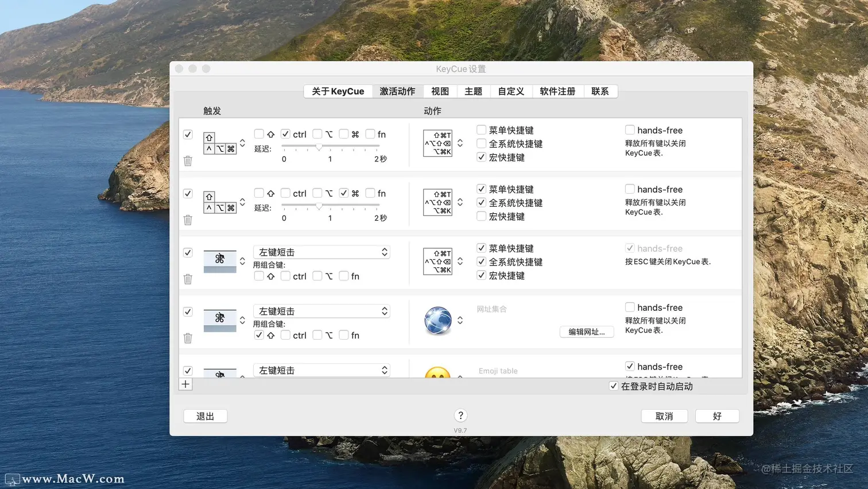Uncheck ⌘ modifier in second row
The height and width of the screenshot is (489, 868).
click(344, 193)
